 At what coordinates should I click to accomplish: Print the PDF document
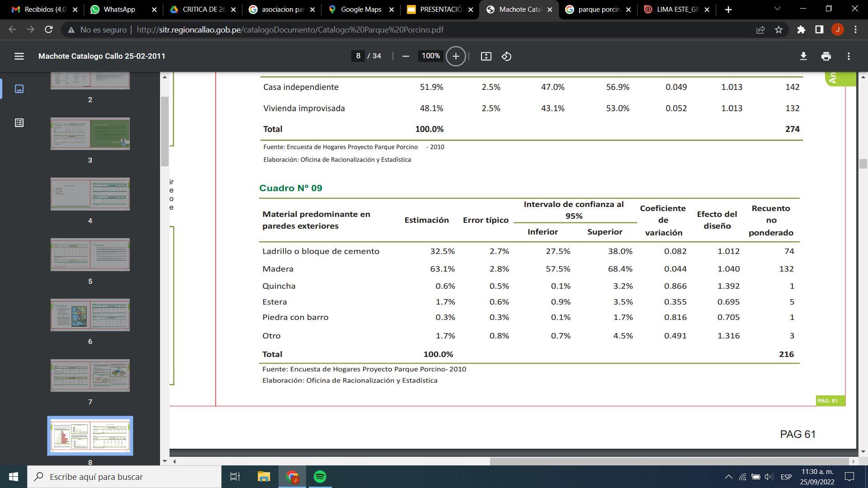pos(826,56)
